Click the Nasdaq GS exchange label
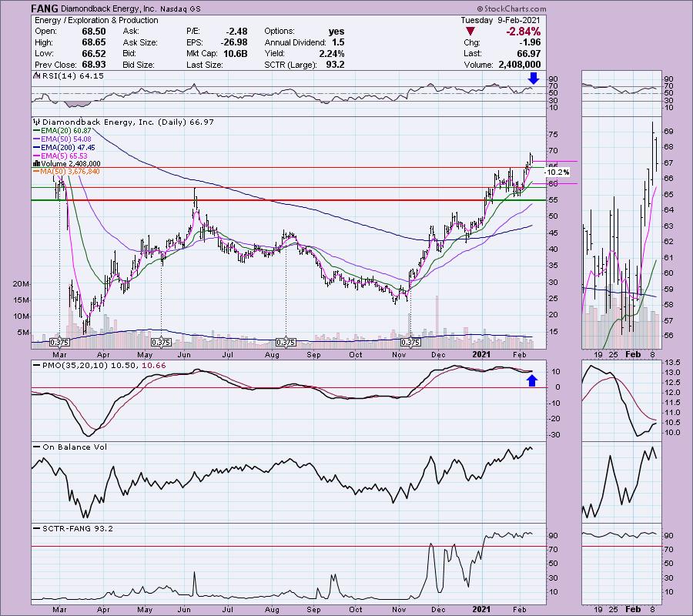 click(x=180, y=9)
